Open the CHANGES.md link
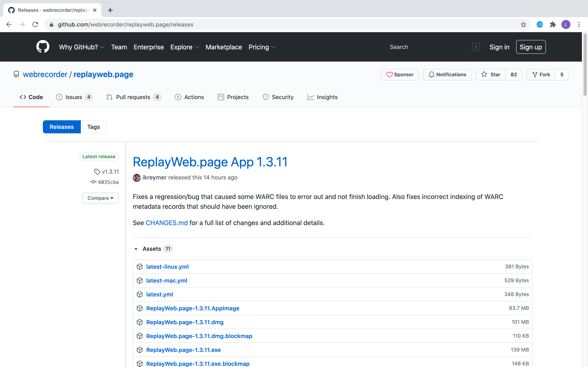The image size is (588, 367). point(167,223)
